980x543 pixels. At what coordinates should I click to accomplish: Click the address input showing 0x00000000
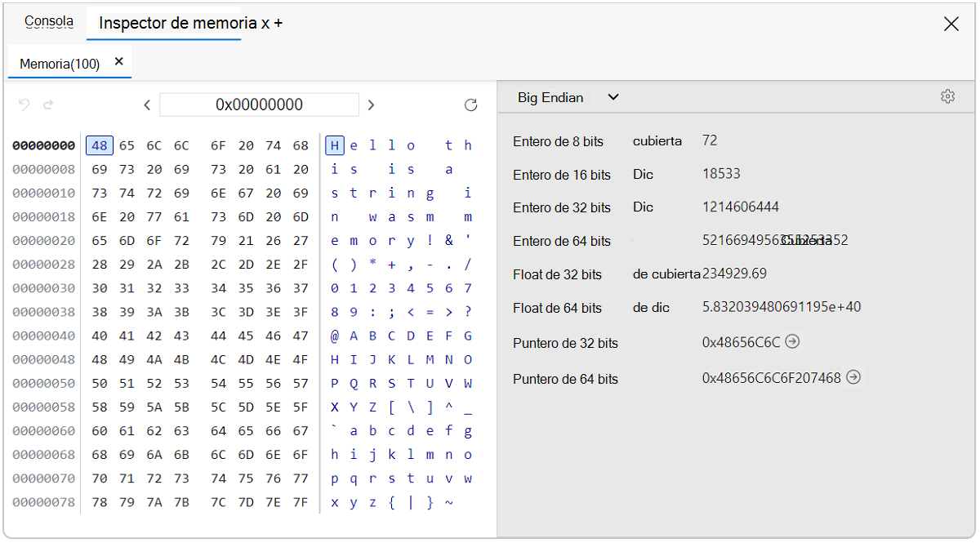259,105
